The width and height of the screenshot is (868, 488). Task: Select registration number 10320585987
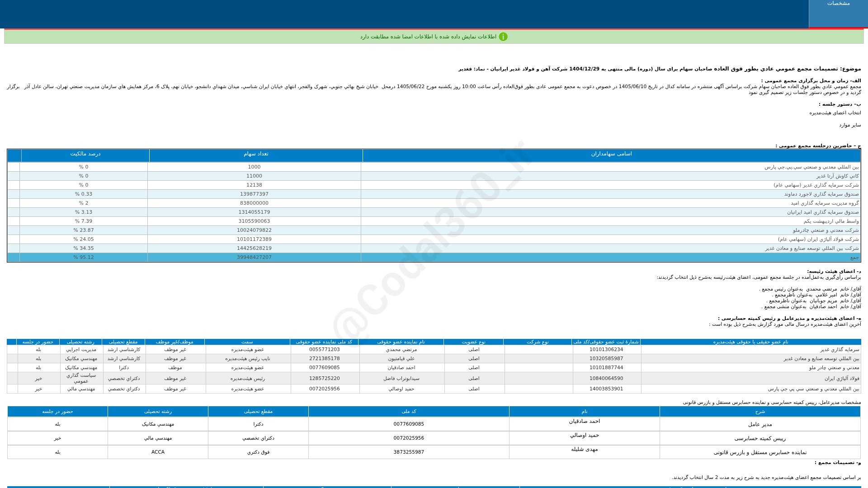[x=606, y=358]
